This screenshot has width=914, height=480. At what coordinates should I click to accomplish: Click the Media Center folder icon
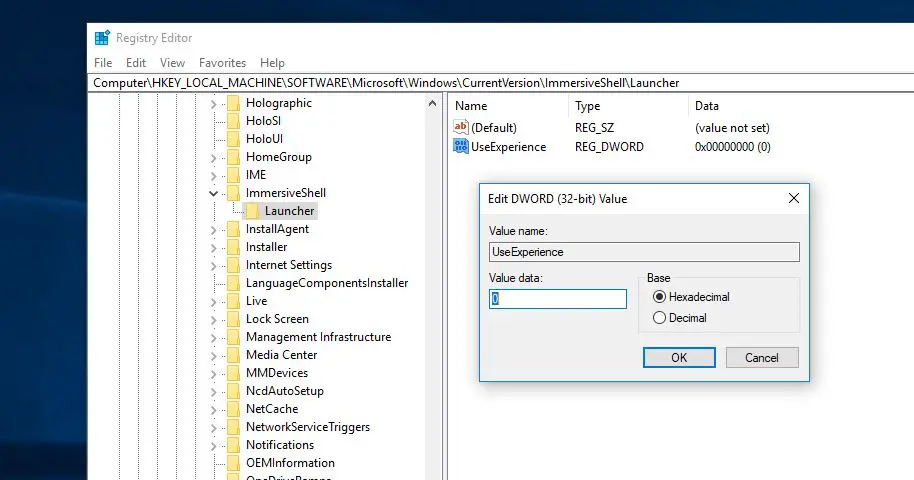tap(233, 355)
